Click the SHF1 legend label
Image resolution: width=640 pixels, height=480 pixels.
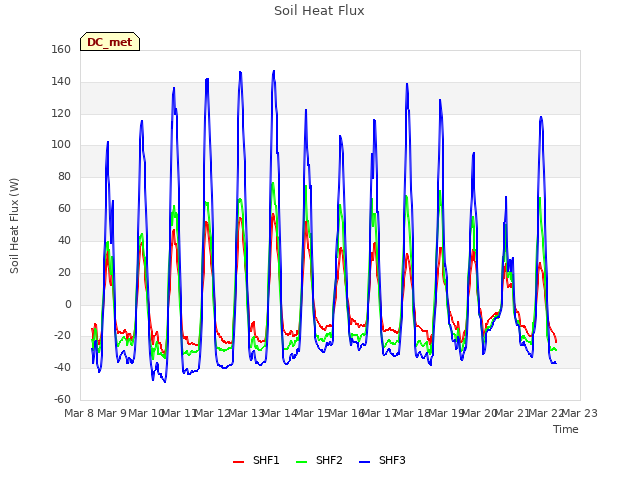click(266, 460)
